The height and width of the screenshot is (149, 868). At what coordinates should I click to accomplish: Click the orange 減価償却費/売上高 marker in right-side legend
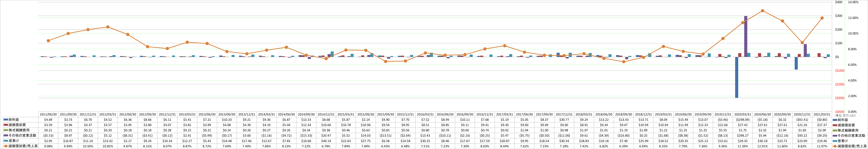click(x=835, y=146)
